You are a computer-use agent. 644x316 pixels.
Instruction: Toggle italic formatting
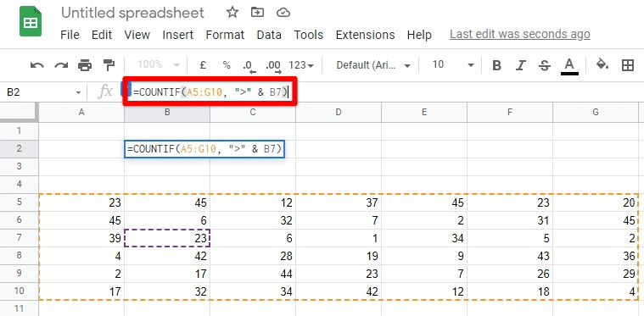(521, 65)
